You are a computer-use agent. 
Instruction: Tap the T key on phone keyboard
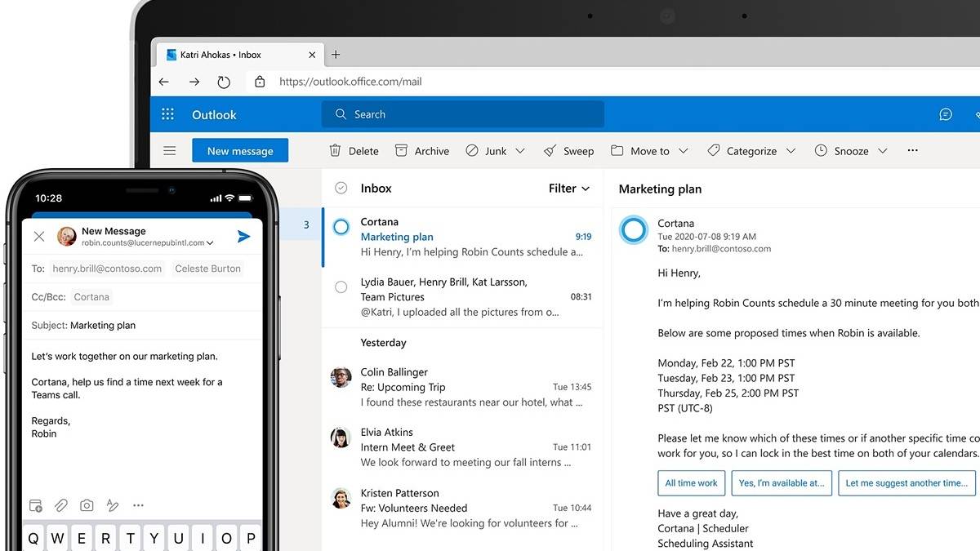tap(130, 539)
